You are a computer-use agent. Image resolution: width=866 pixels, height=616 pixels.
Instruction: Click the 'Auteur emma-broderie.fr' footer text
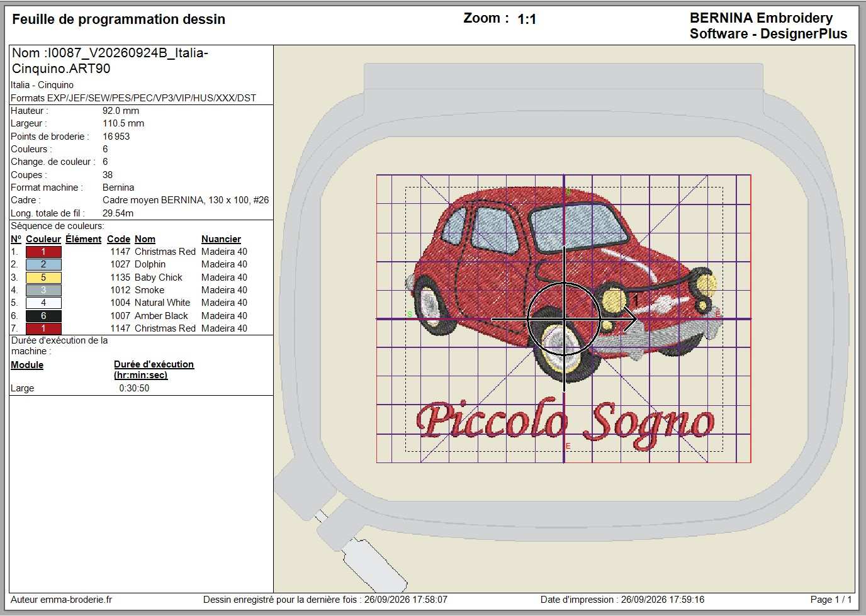pyautogui.click(x=61, y=600)
